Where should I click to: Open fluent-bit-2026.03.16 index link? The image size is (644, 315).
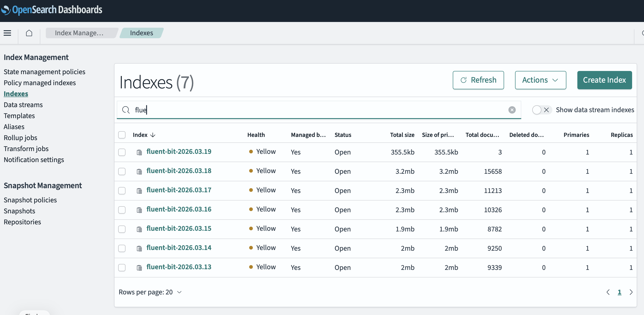[x=179, y=209]
